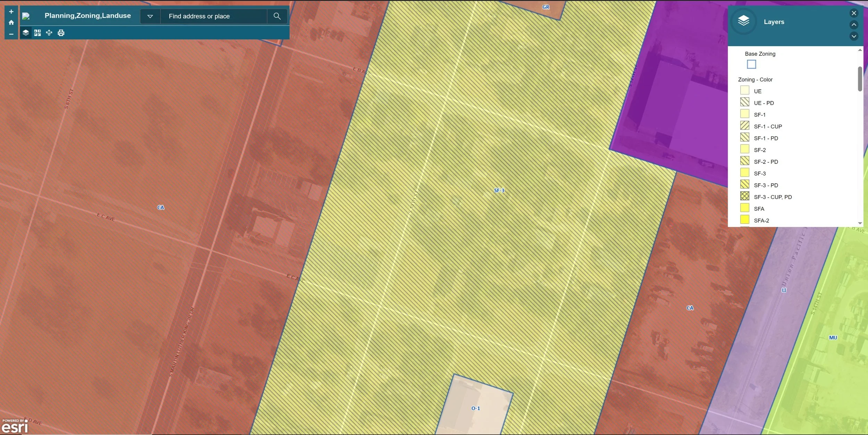
Task: Zoom out with the minus button
Action: point(11,34)
